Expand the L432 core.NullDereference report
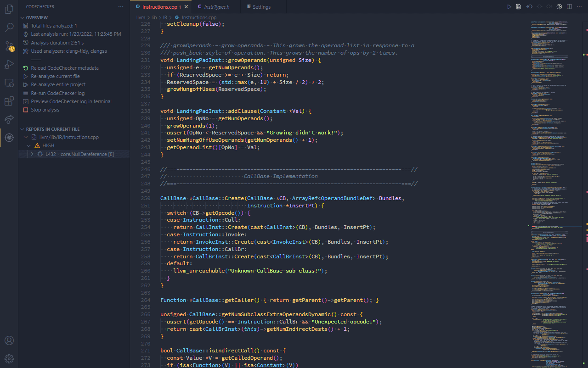588x368 pixels. [32, 155]
